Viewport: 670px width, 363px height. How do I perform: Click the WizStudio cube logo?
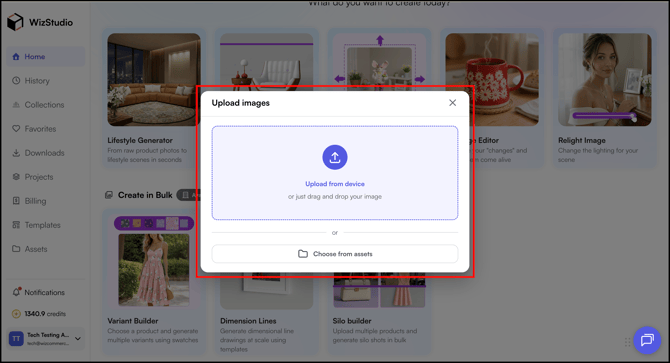[15, 22]
